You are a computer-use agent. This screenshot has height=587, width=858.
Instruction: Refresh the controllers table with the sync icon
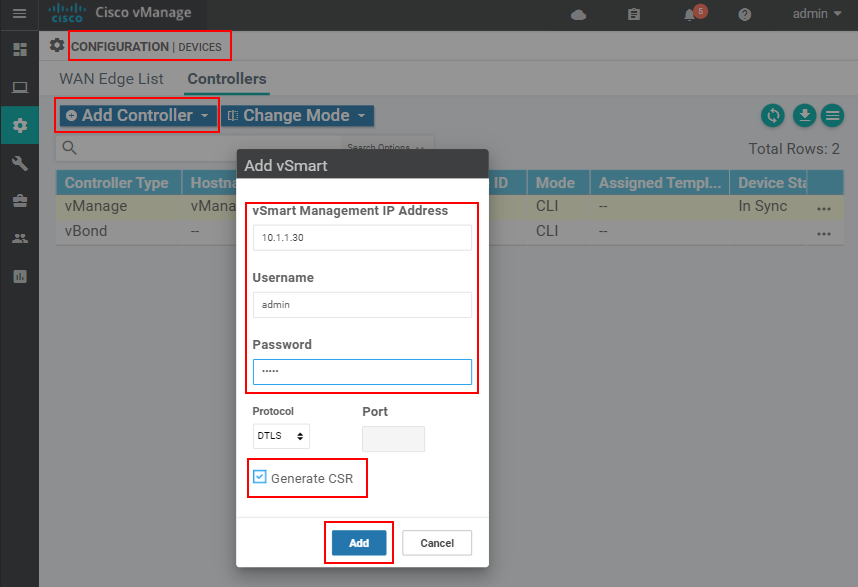(772, 116)
